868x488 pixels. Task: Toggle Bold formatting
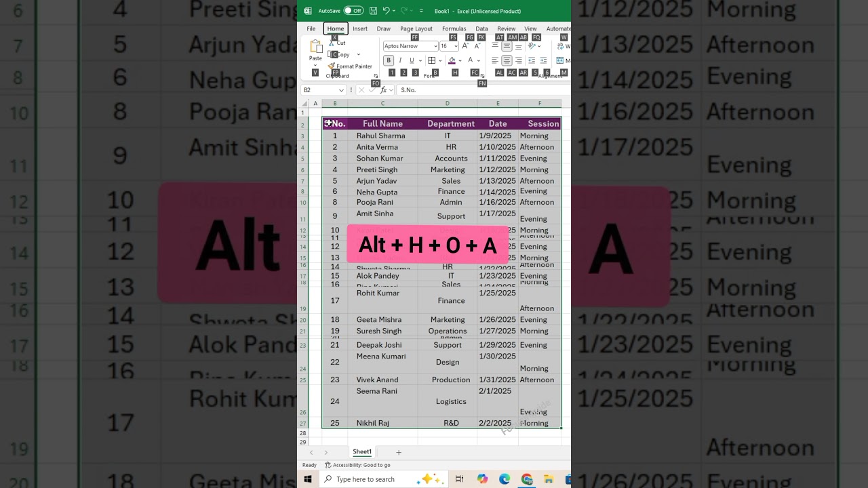click(x=389, y=60)
